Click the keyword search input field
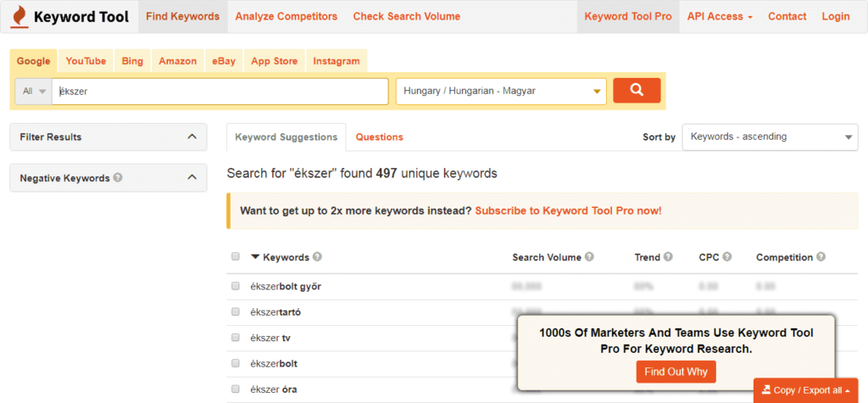 pos(220,92)
